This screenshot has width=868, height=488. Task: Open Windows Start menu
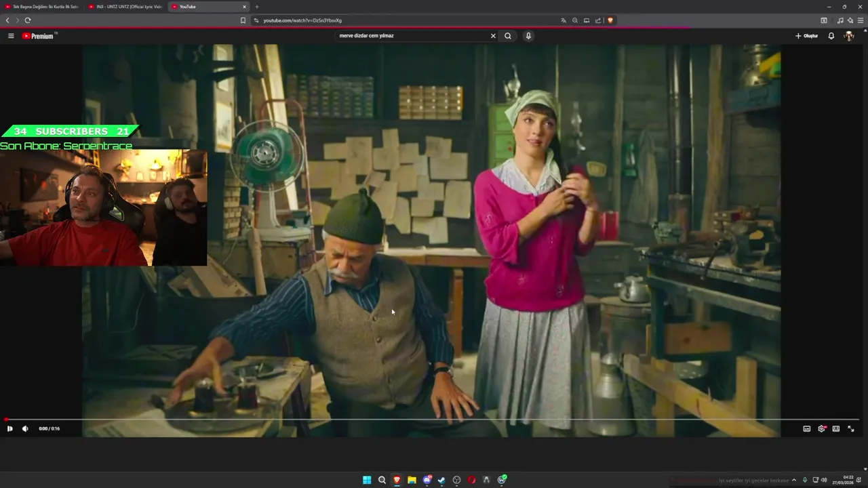pos(367,480)
